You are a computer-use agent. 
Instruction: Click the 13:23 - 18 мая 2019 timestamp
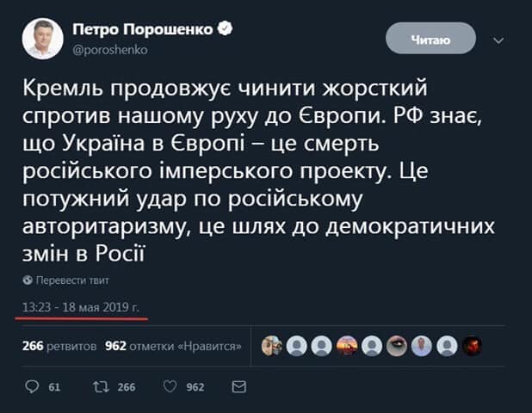tap(82, 307)
